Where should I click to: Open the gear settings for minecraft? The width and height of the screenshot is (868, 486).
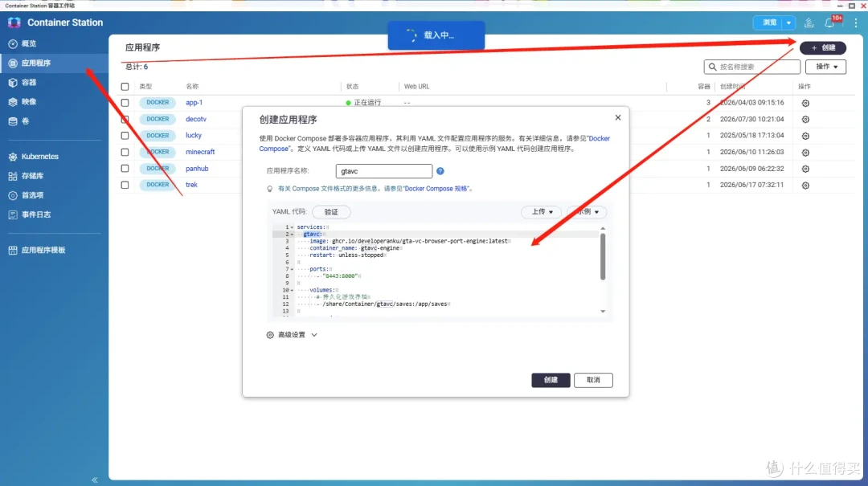[805, 153]
